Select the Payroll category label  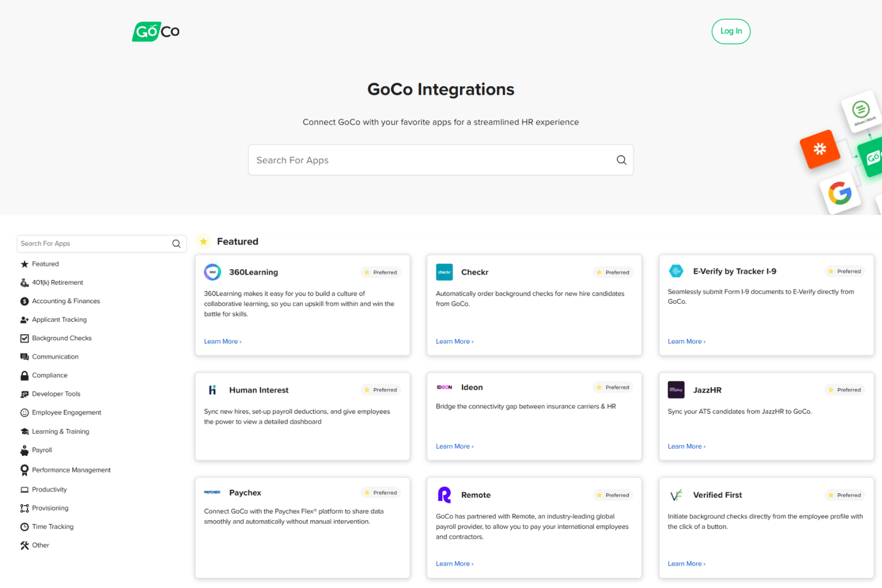point(42,450)
